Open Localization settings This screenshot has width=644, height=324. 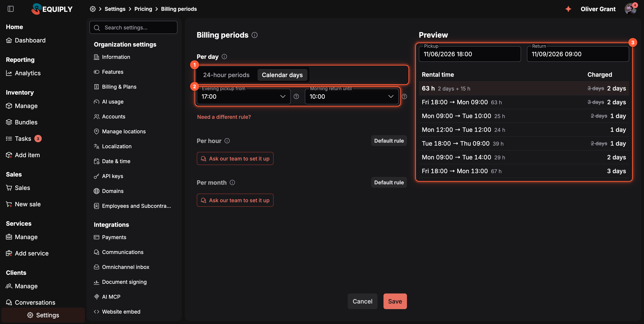(x=113, y=146)
